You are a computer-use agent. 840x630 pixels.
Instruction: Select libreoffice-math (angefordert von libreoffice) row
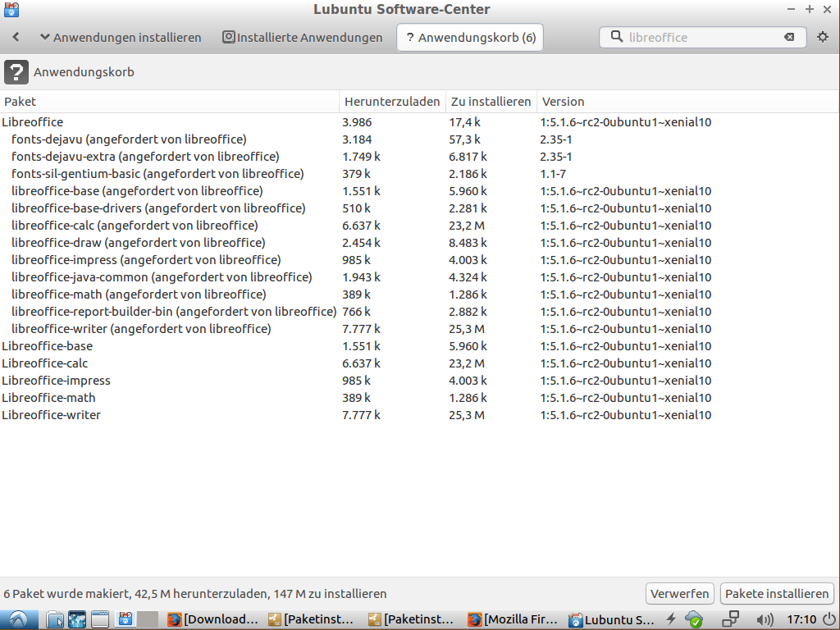click(x=419, y=294)
